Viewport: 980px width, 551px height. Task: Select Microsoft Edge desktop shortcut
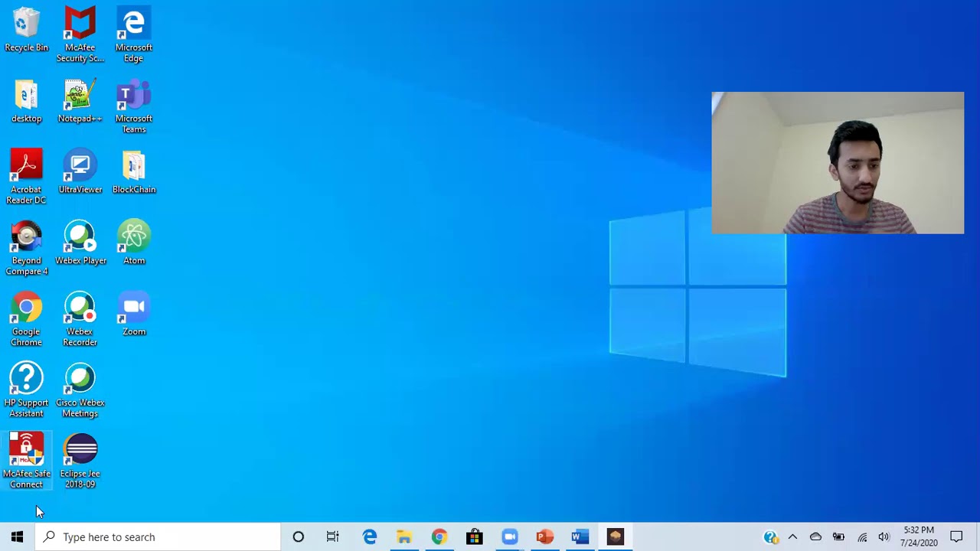click(134, 35)
